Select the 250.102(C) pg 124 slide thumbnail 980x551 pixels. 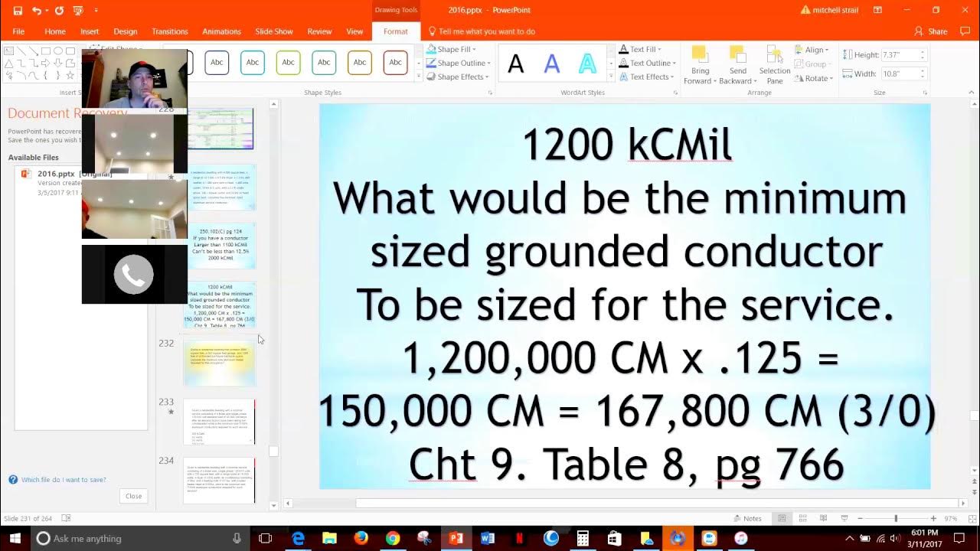click(x=220, y=245)
